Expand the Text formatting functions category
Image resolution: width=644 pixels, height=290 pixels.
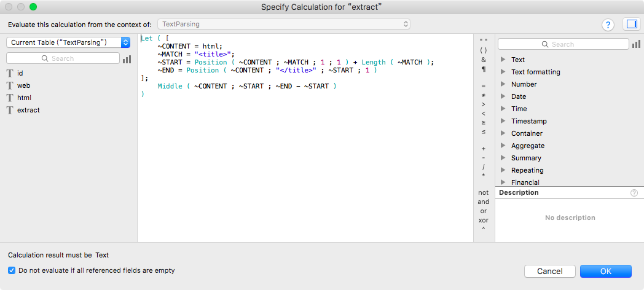pyautogui.click(x=503, y=72)
